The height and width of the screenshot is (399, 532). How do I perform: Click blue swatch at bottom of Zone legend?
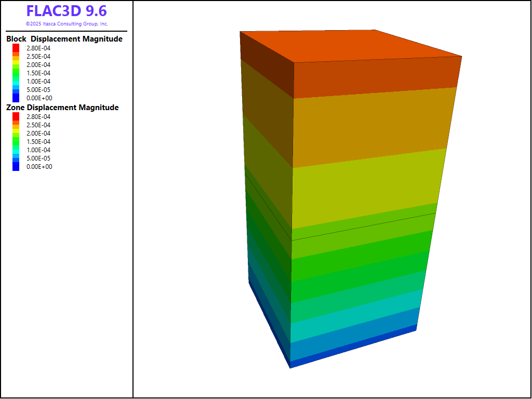(16, 166)
